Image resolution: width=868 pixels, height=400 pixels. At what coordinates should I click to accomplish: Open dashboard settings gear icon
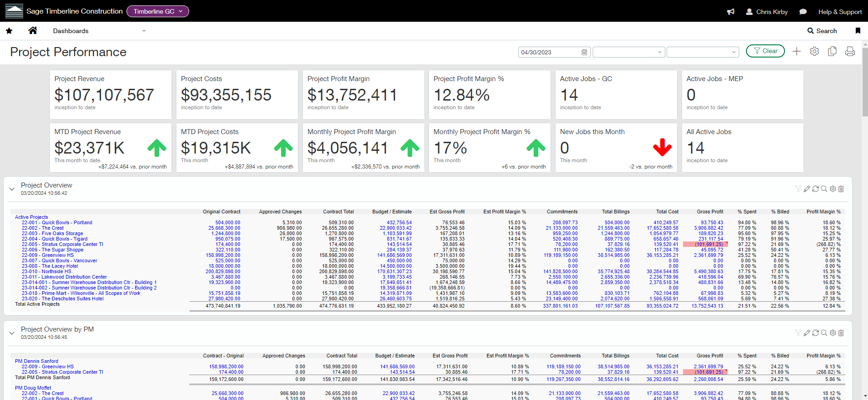(x=814, y=52)
